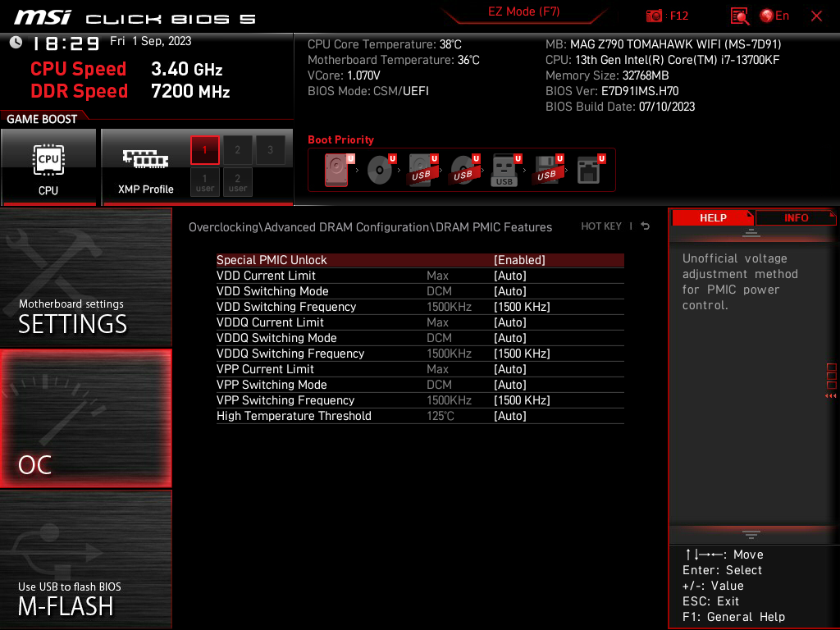The width and height of the screenshot is (840, 630).
Task: Select USB hard disk boot device icon
Action: [x=422, y=170]
